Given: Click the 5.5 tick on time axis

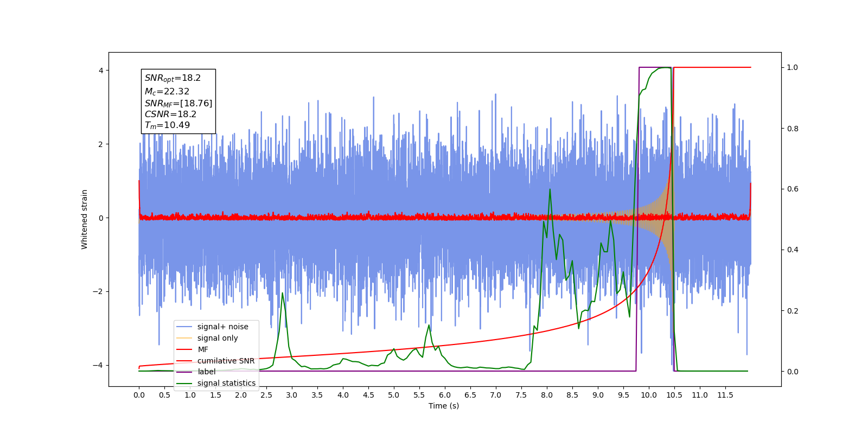Looking at the screenshot, I should 419,395.
